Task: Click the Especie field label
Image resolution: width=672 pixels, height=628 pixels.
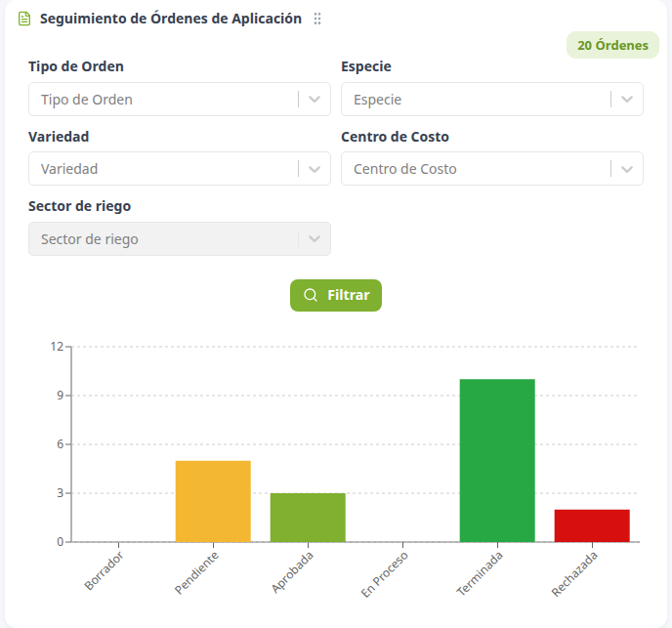Action: (366, 66)
